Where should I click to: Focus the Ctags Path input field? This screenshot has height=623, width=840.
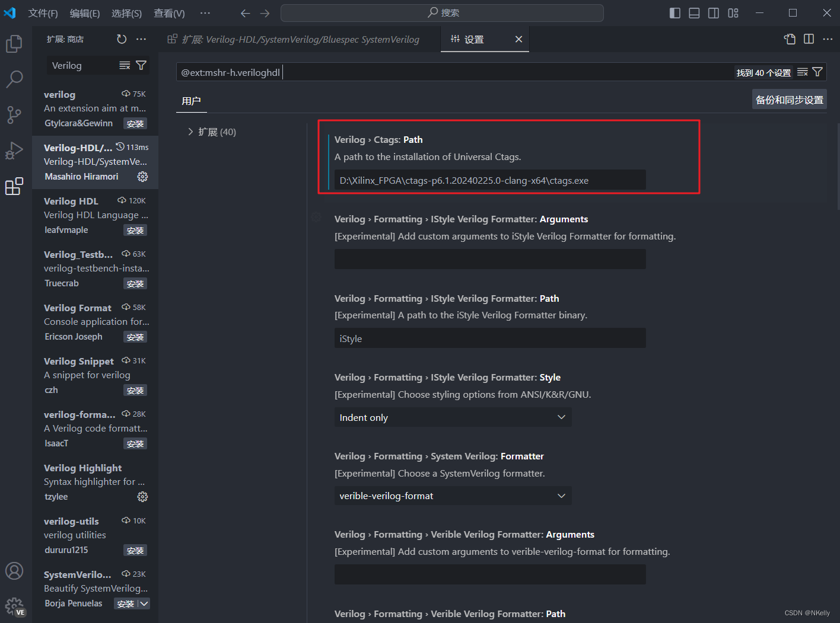[490, 180]
